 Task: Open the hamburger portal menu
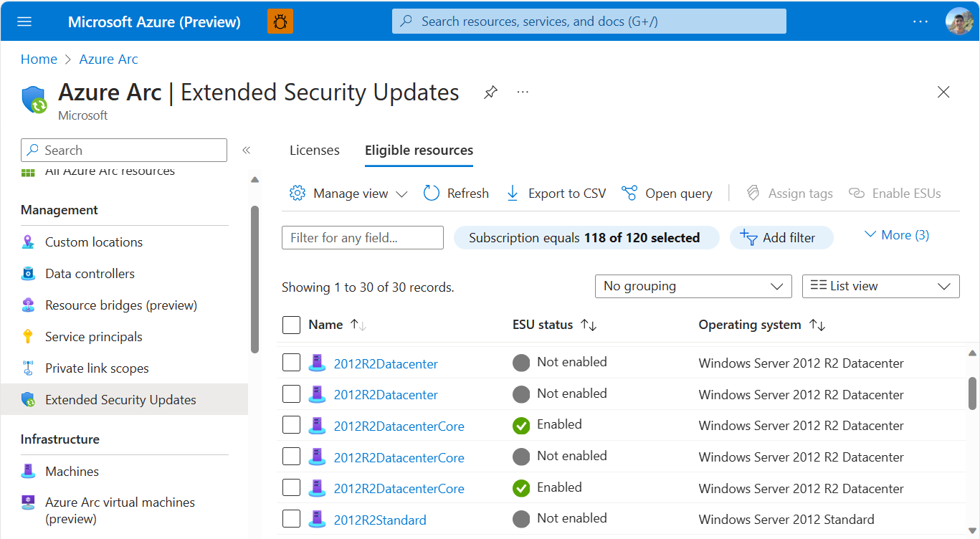point(24,22)
